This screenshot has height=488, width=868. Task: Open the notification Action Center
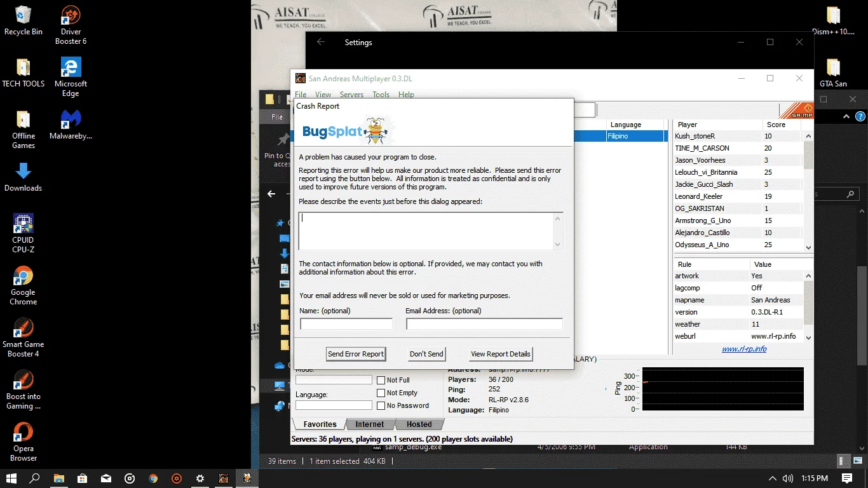pos(847,478)
